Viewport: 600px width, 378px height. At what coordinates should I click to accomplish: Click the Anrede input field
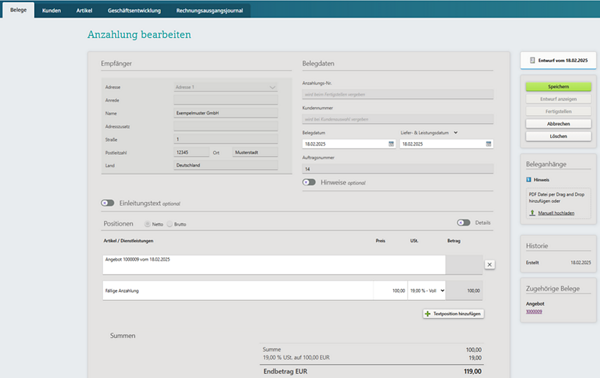tap(226, 100)
